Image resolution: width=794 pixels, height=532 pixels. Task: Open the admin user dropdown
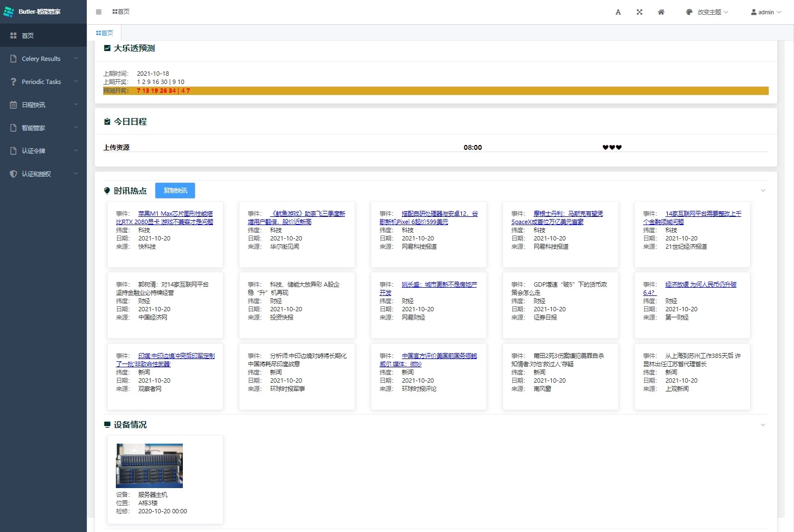pyautogui.click(x=766, y=12)
